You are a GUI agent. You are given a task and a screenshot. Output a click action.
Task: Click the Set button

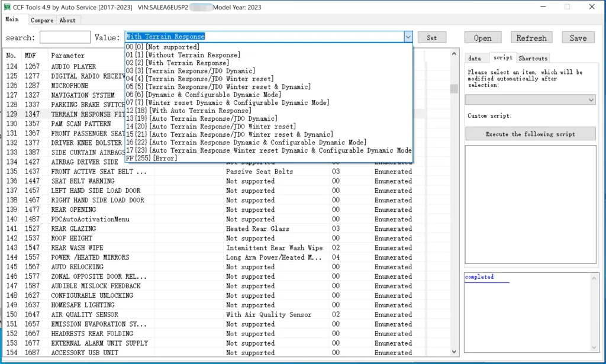431,37
